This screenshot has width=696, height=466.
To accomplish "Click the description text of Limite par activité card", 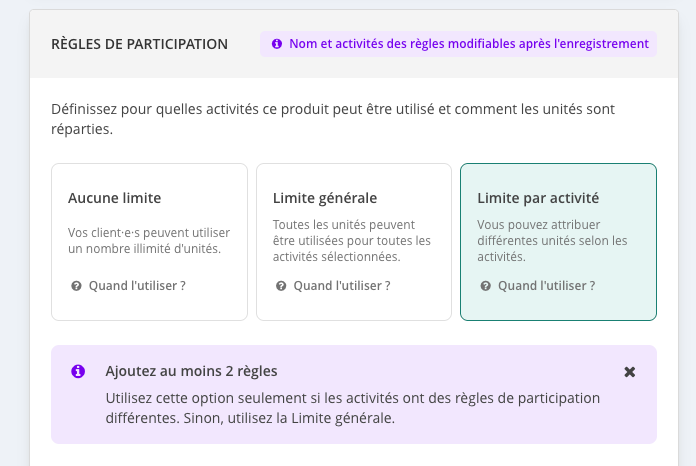I will pos(552,241).
